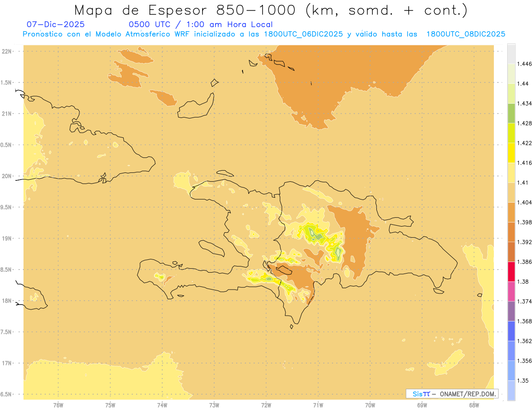Click the colorbar value '1.446'
532x411 pixels.
tap(524, 64)
